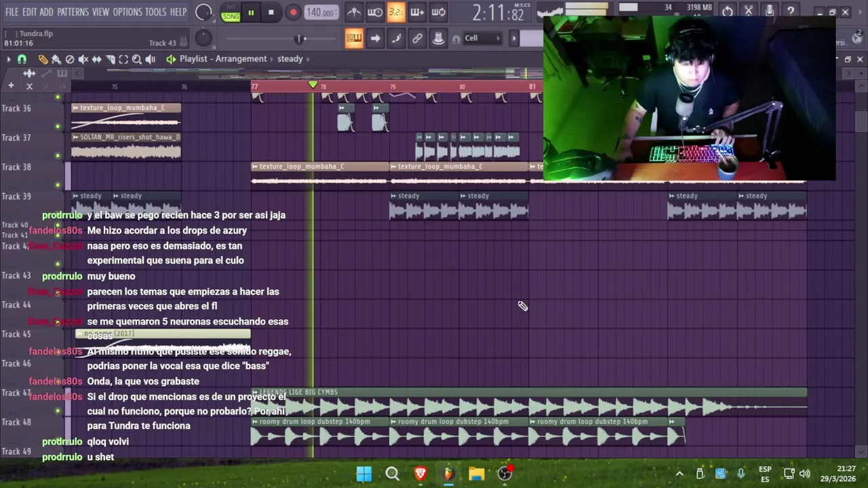
Task: Adjust the master pitch knob
Action: tap(203, 39)
